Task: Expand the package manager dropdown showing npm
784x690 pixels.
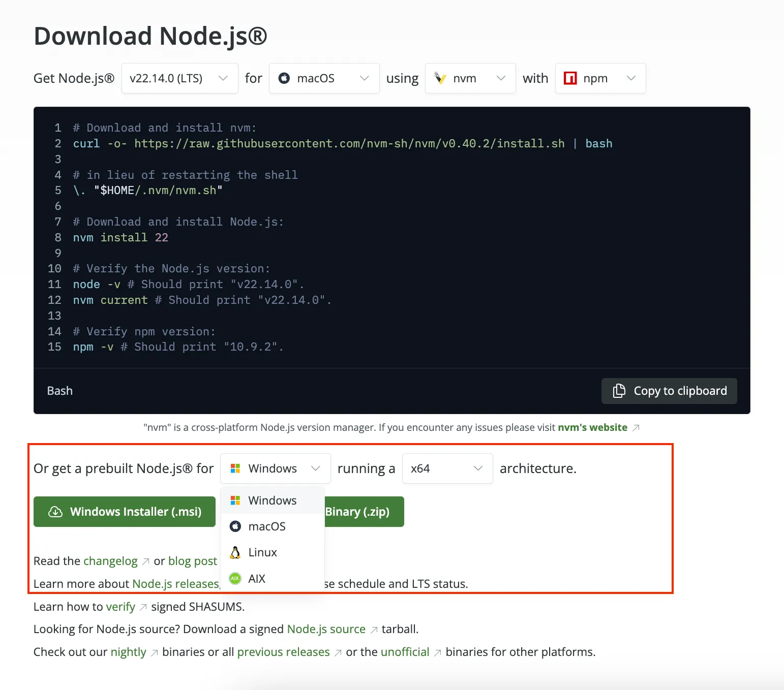Action: tap(600, 78)
